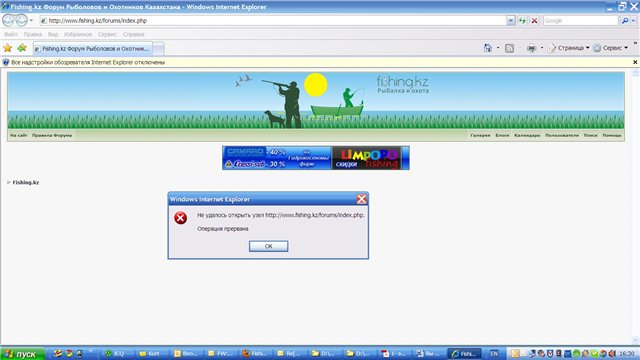Viewport: 640px width, 360px height.
Task: Open the Правила Форума link
Action: point(52,135)
